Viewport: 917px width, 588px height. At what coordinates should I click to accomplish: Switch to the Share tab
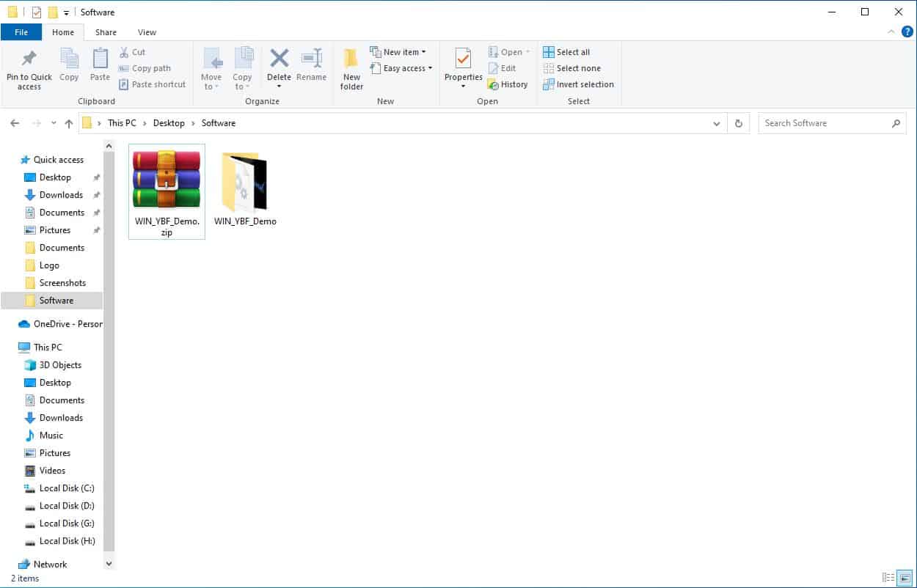[x=106, y=32]
